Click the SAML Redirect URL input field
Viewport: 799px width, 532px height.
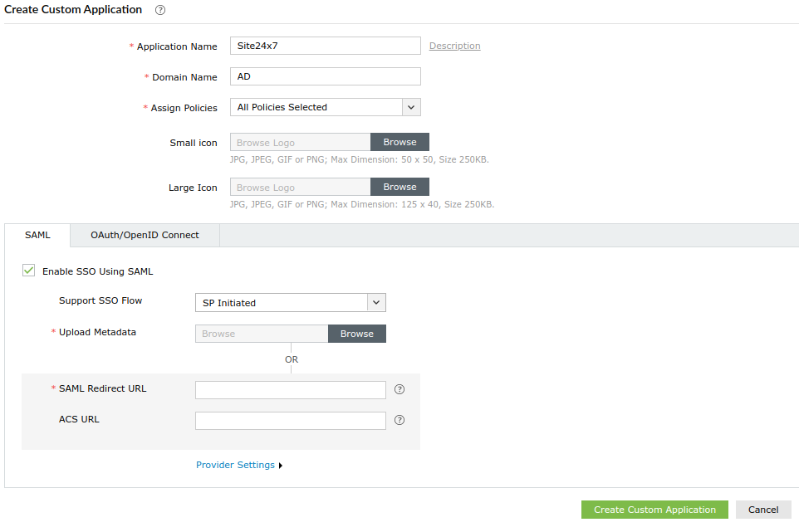[290, 390]
